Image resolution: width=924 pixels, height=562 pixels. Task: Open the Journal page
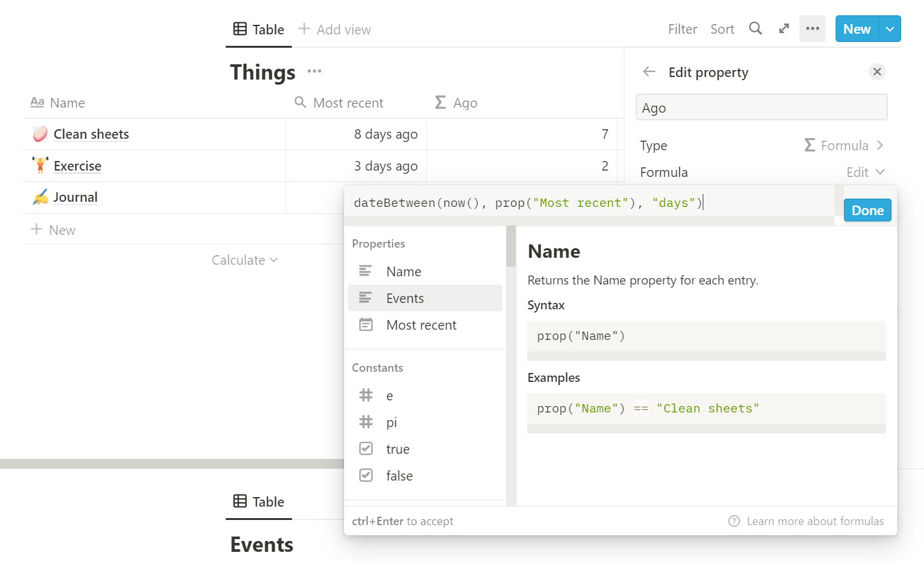[75, 197]
